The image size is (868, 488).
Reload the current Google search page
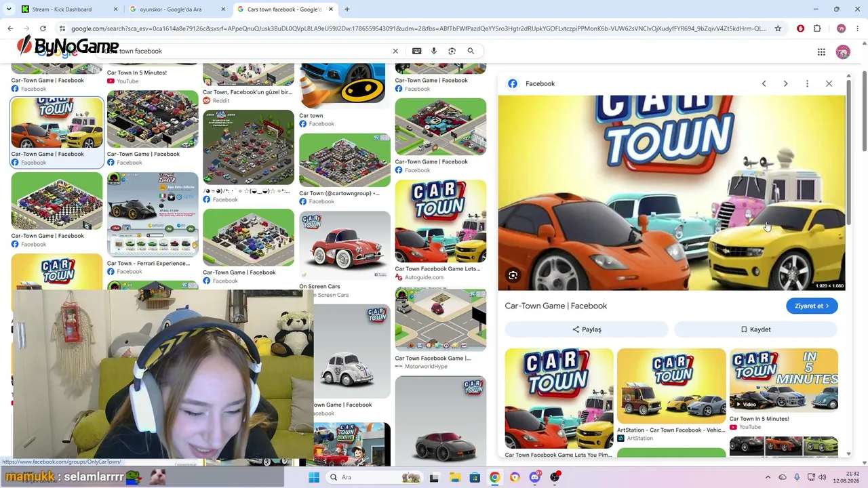click(x=43, y=28)
